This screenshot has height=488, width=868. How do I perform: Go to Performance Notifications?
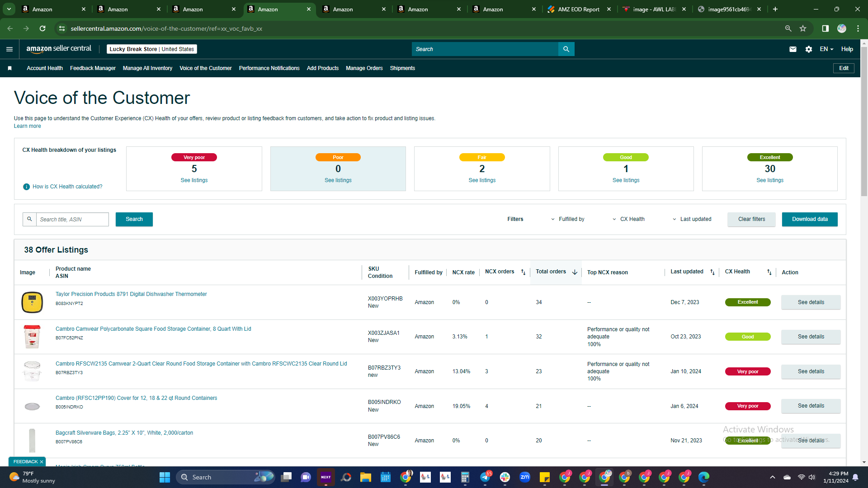click(269, 68)
